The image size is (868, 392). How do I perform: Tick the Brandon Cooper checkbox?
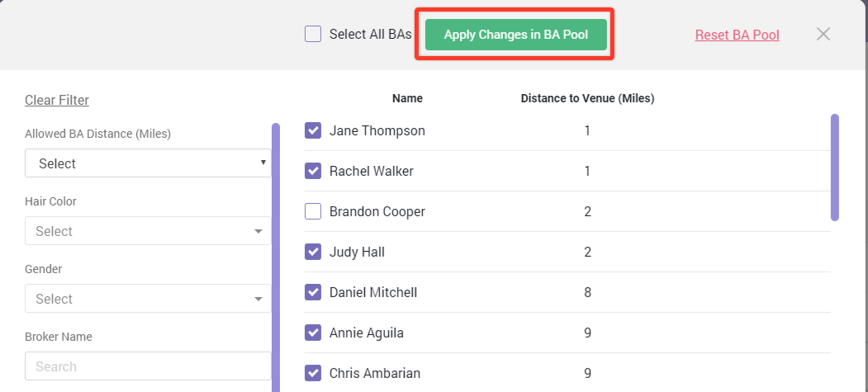(x=313, y=211)
